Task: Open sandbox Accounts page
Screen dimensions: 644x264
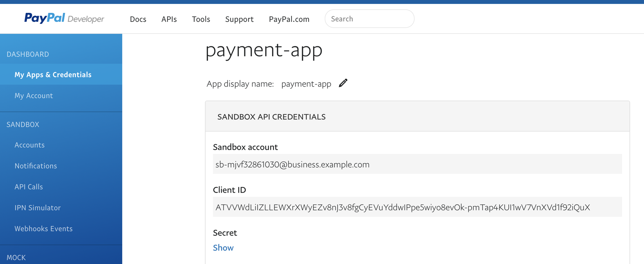Action: (30, 145)
